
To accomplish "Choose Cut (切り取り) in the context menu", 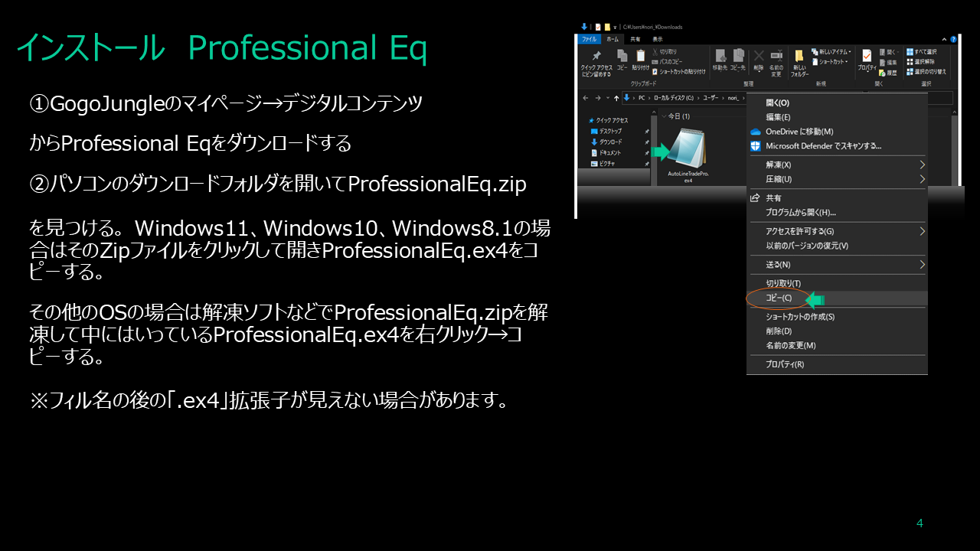I will pos(837,283).
